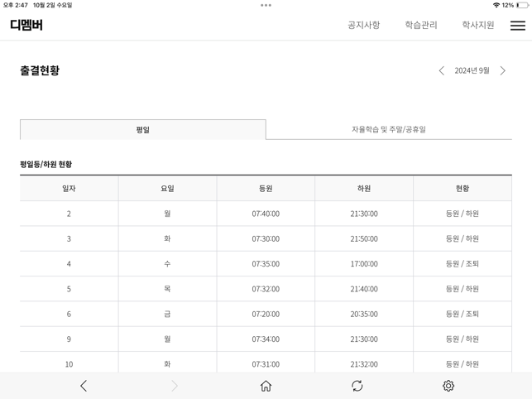Tap the three-dot multitasking indicator

click(266, 5)
